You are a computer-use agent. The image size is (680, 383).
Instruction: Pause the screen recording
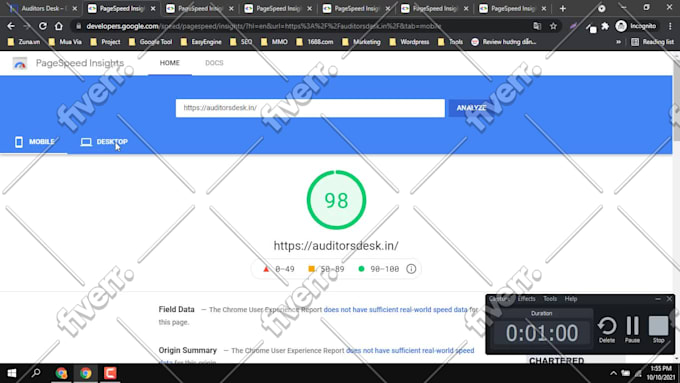(632, 330)
